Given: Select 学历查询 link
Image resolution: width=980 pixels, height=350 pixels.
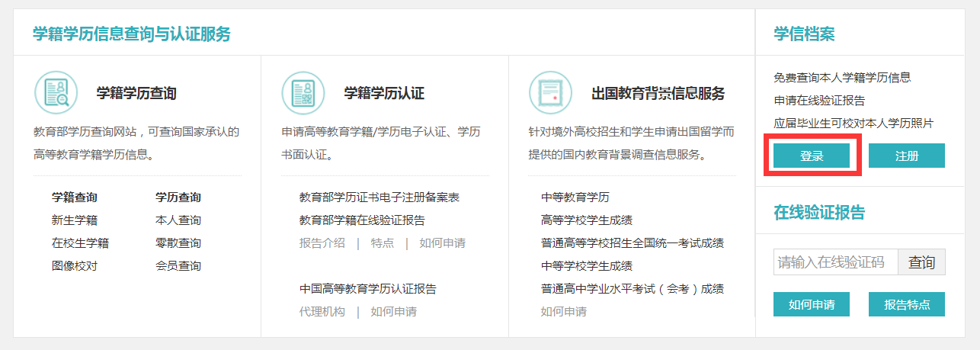Looking at the screenshot, I should (x=178, y=197).
